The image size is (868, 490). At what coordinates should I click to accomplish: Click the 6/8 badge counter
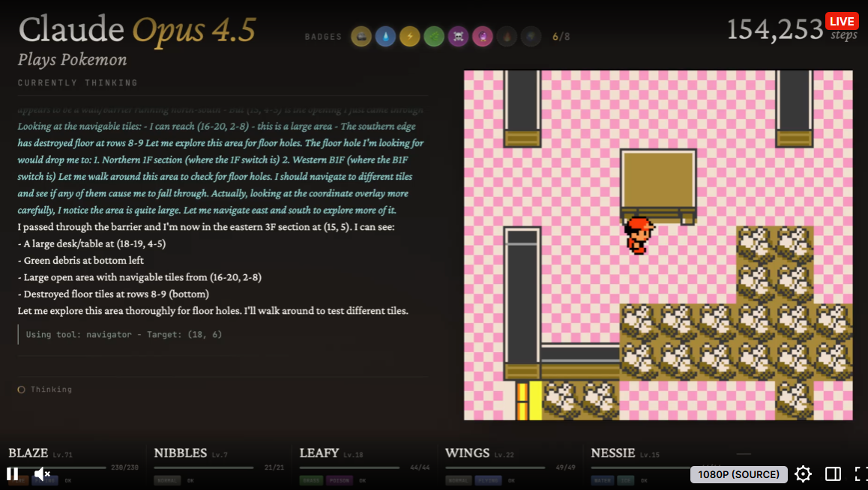561,37
